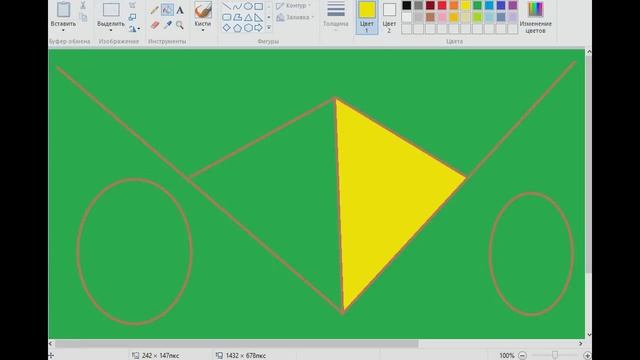The height and width of the screenshot is (360, 640).
Task: Click the vertical scrollbar down arrow
Action: [589, 335]
